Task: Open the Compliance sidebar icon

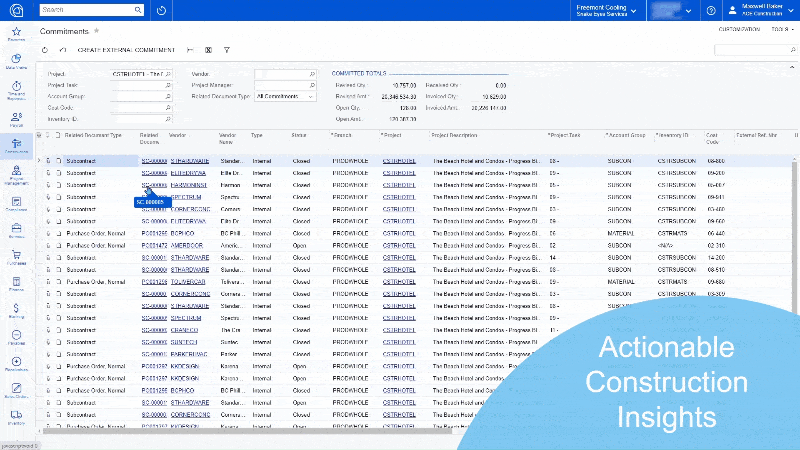Action: [16, 204]
